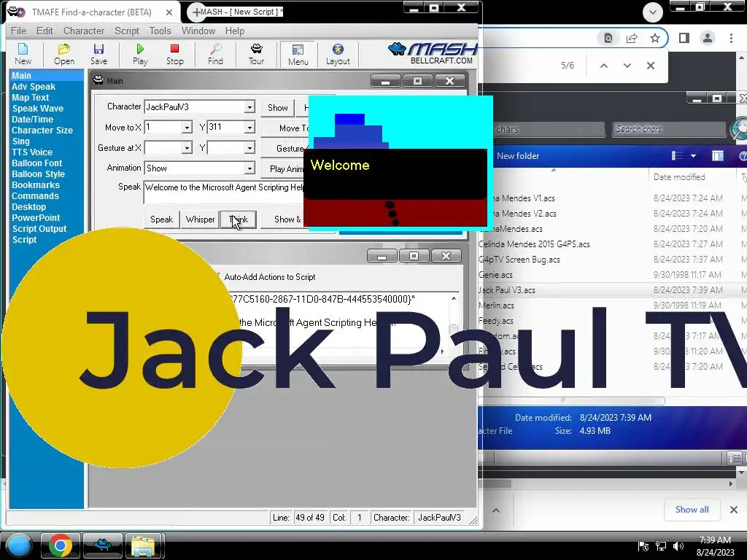Click the MASH Bellcraft.com logo
This screenshot has width=747, height=560.
pos(433,52)
